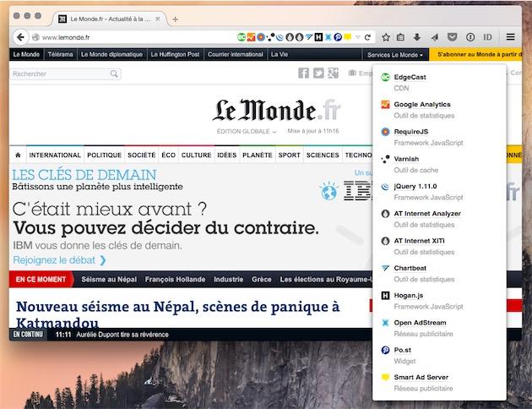532x409 pixels.
Task: Bookmark this page with the star icon
Action: [x=386, y=37]
